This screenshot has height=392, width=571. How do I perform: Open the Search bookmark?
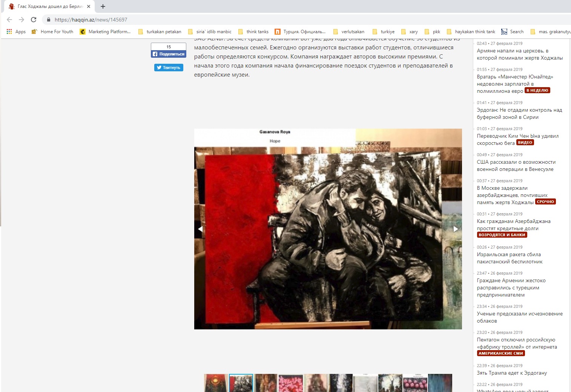513,32
